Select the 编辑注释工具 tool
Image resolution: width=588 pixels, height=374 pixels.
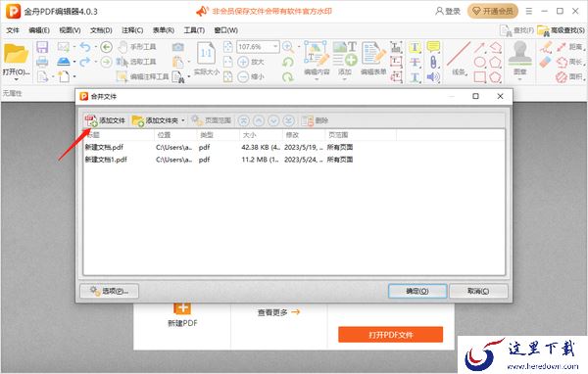[x=142, y=76]
